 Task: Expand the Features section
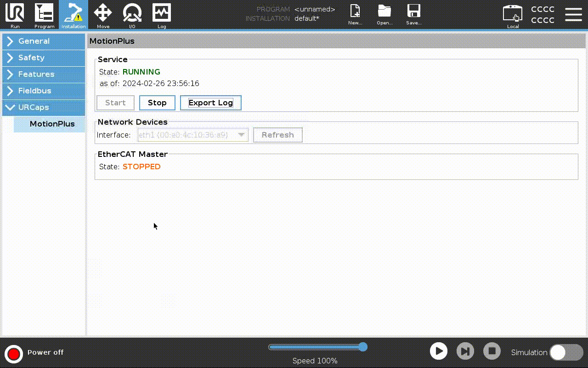[x=44, y=75]
